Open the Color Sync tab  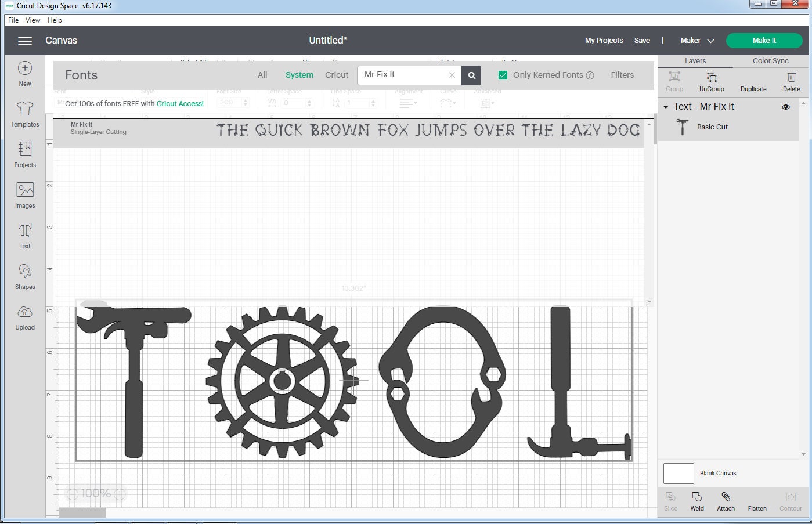770,60
